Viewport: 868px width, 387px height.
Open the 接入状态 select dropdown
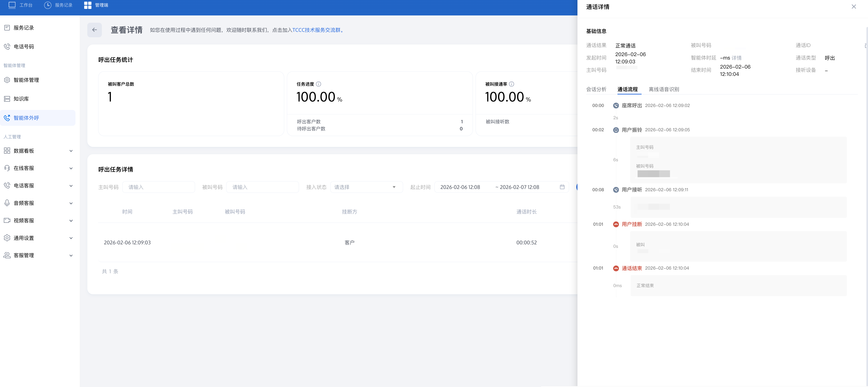click(x=366, y=187)
